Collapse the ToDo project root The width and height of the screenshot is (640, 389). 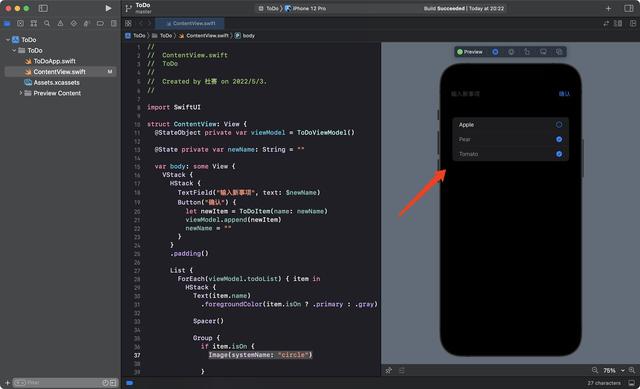click(8, 40)
